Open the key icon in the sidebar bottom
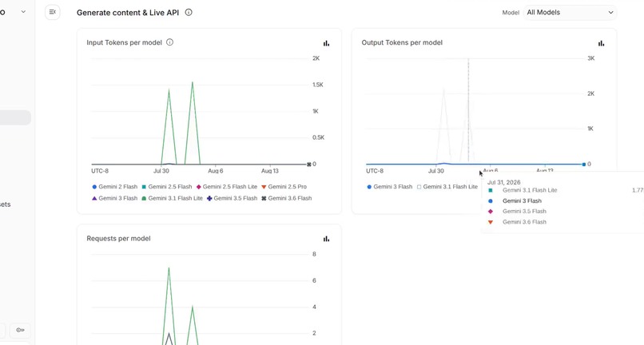The width and height of the screenshot is (644, 345). 20,330
